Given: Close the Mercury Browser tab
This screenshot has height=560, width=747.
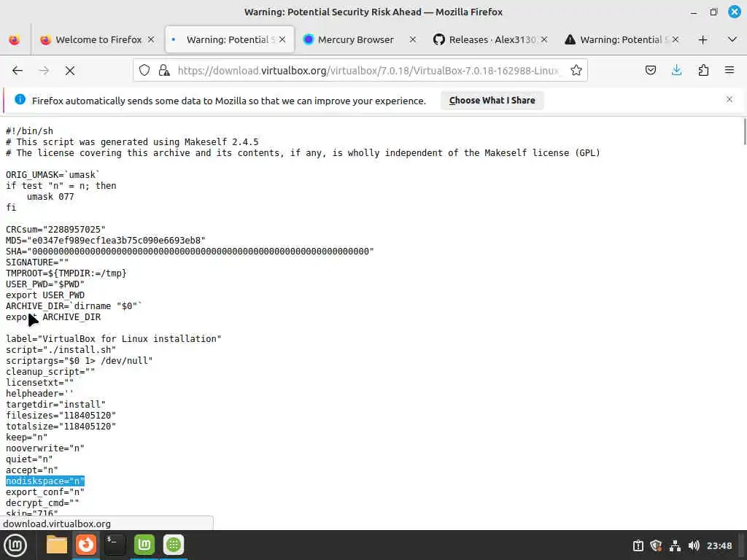Looking at the screenshot, I should (x=413, y=39).
